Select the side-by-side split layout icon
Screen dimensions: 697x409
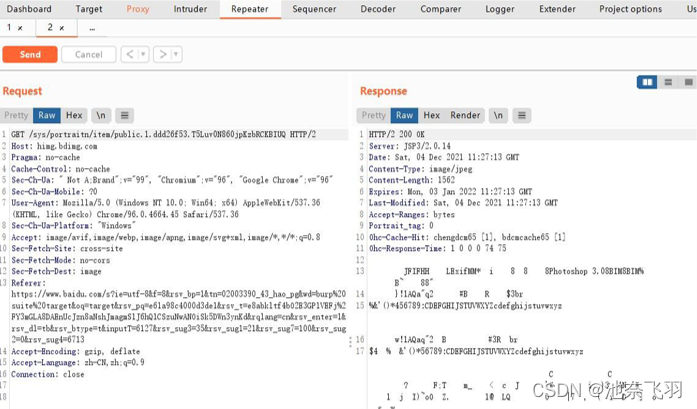click(x=647, y=82)
